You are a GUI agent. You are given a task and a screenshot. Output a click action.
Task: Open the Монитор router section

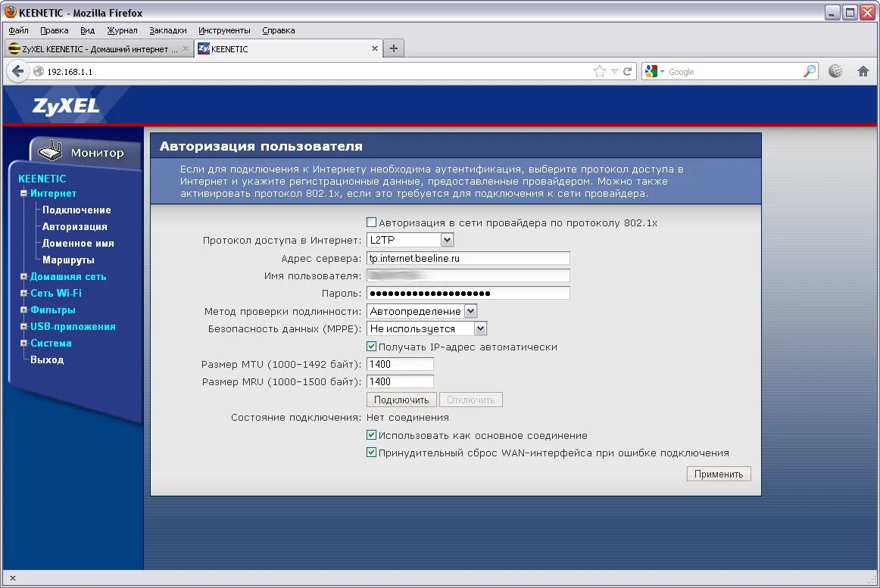[84, 152]
